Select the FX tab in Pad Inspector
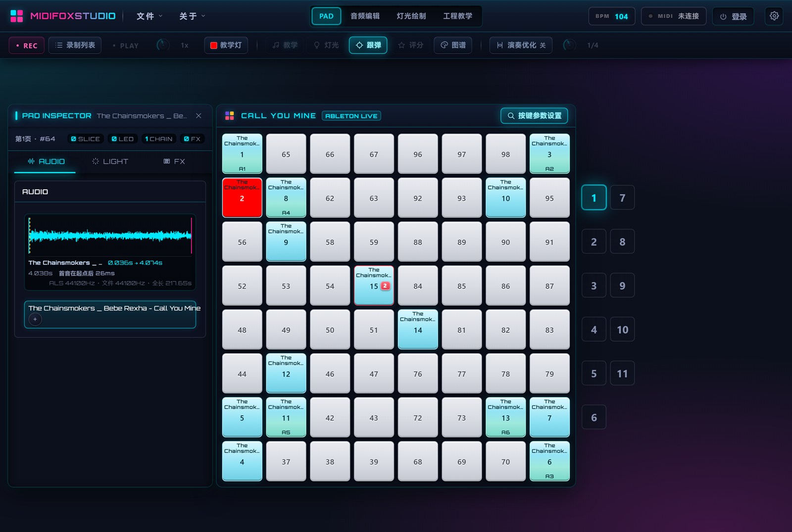Viewport: 792px width, 532px height. tap(174, 161)
